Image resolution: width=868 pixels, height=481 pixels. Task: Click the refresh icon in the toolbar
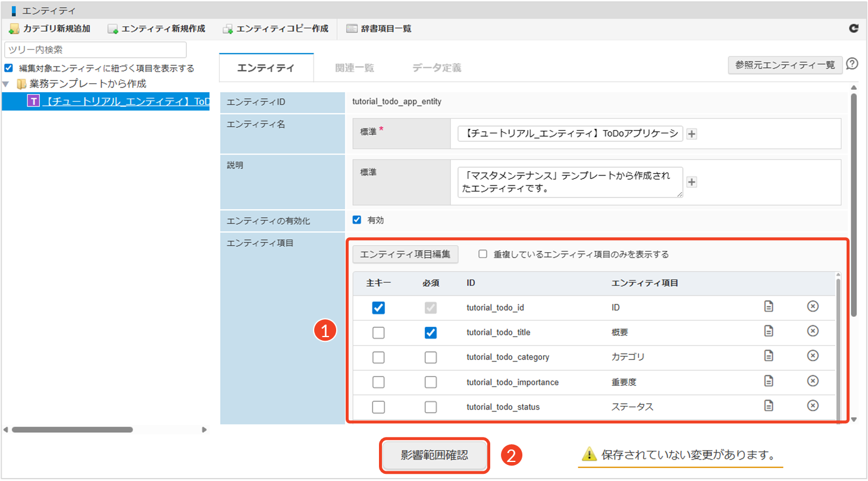click(x=853, y=28)
